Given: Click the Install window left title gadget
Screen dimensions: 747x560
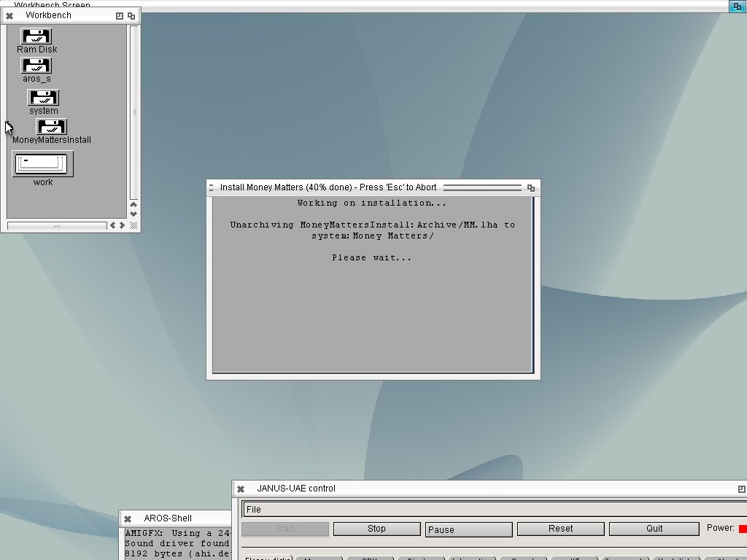Looking at the screenshot, I should click(x=211, y=188).
